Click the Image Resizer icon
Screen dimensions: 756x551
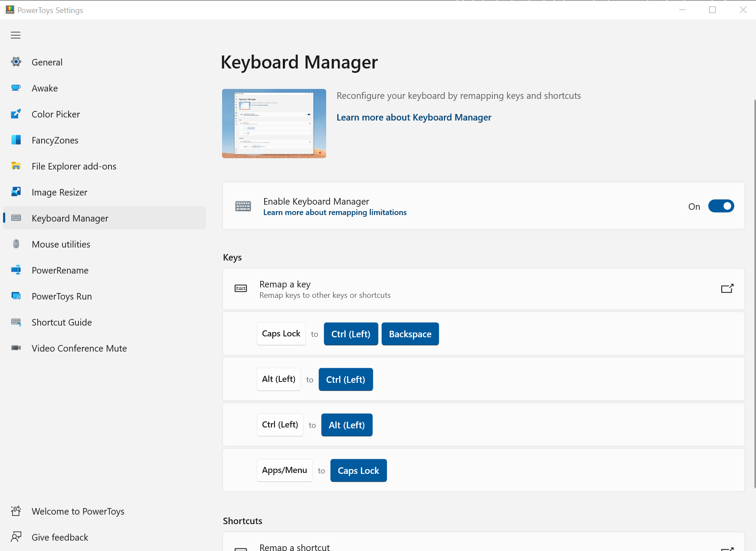[x=16, y=192]
